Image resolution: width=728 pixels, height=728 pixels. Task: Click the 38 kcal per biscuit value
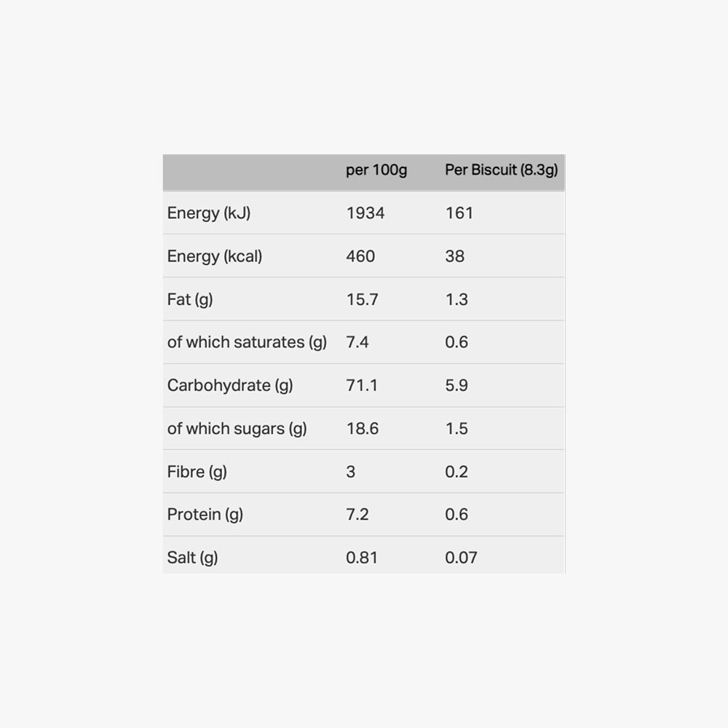[454, 256]
